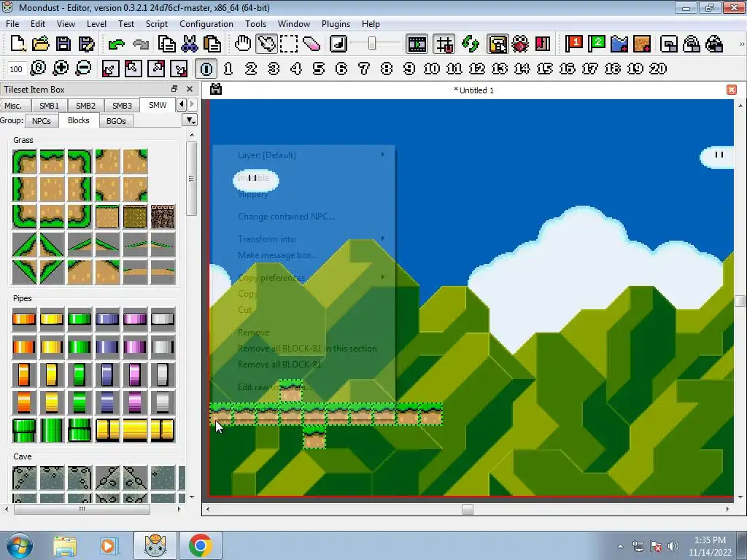Screen dimensions: 747x560
Task: Zoom out using the minus magnifier
Action: pos(83,68)
